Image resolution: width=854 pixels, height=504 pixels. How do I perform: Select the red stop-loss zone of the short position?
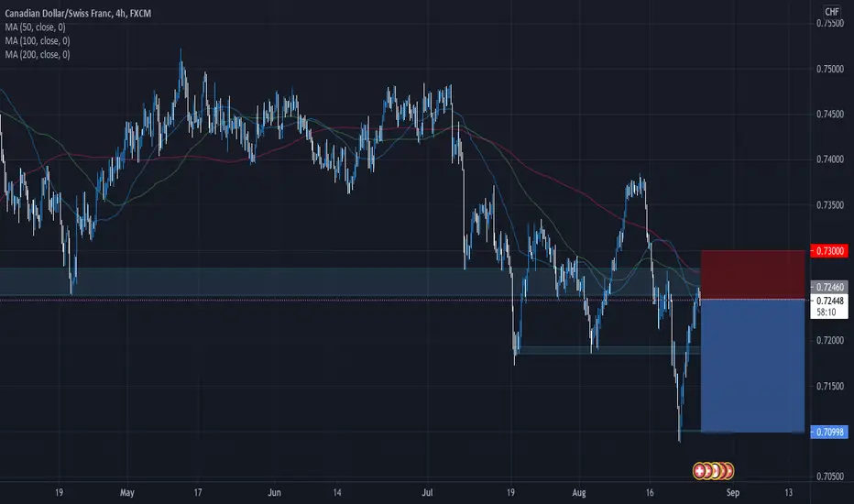click(752, 275)
